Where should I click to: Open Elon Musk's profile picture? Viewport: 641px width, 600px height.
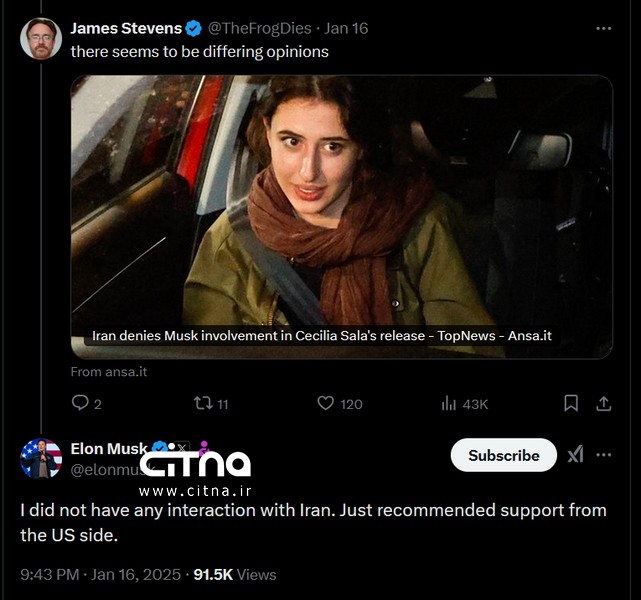coord(41,458)
